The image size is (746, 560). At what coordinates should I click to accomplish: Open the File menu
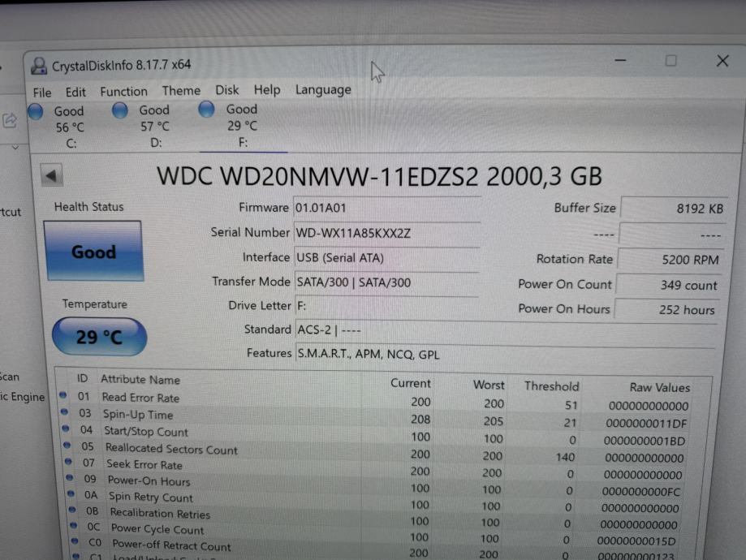tap(42, 92)
